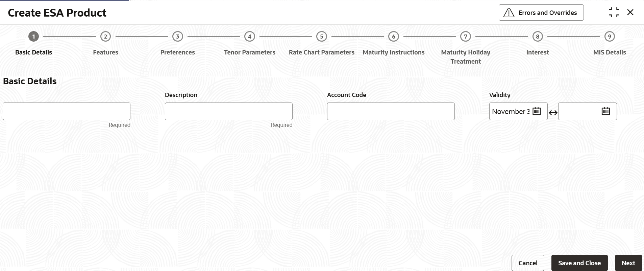This screenshot has width=644, height=271.
Task: Click the Validity end date field
Action: pos(579,111)
